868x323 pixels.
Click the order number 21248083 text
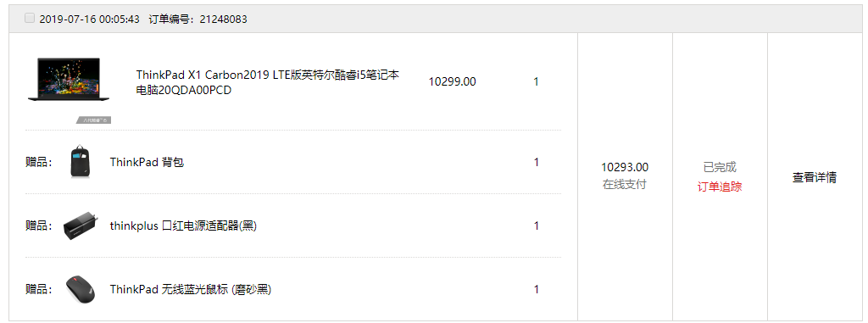pos(223,19)
